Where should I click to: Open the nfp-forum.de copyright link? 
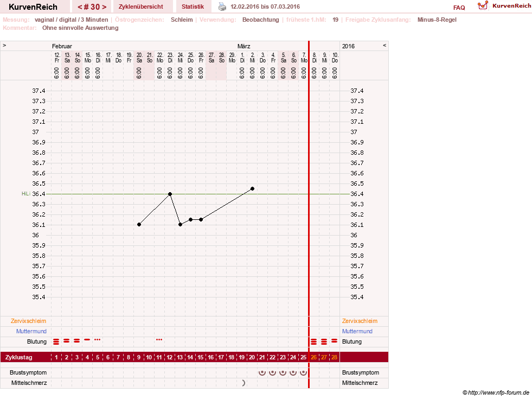496,393
